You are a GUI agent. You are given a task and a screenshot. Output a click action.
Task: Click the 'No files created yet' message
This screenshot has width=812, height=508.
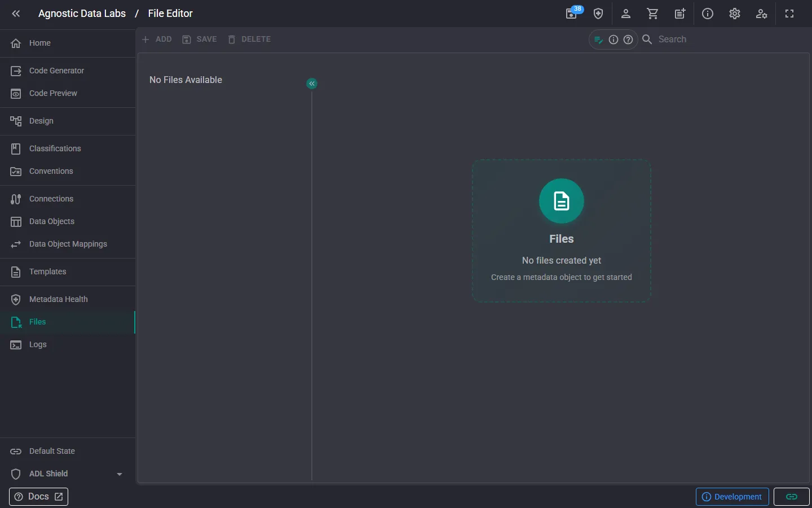[x=562, y=260]
